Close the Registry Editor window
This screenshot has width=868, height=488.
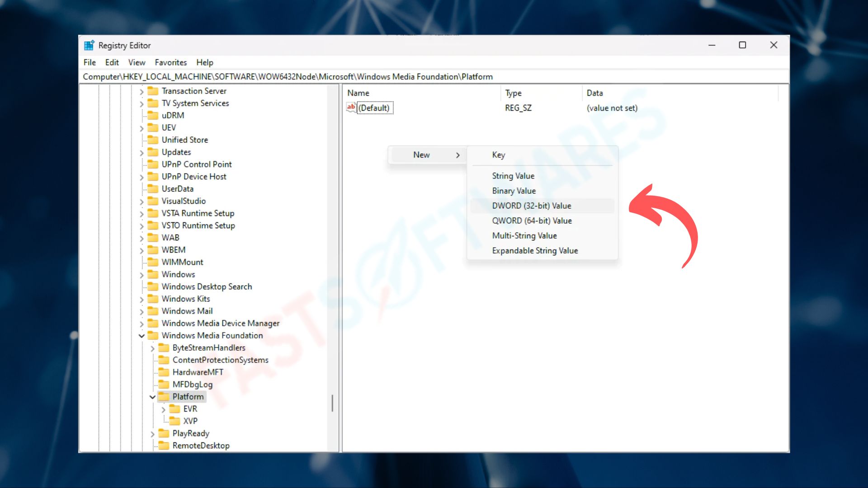tap(774, 45)
